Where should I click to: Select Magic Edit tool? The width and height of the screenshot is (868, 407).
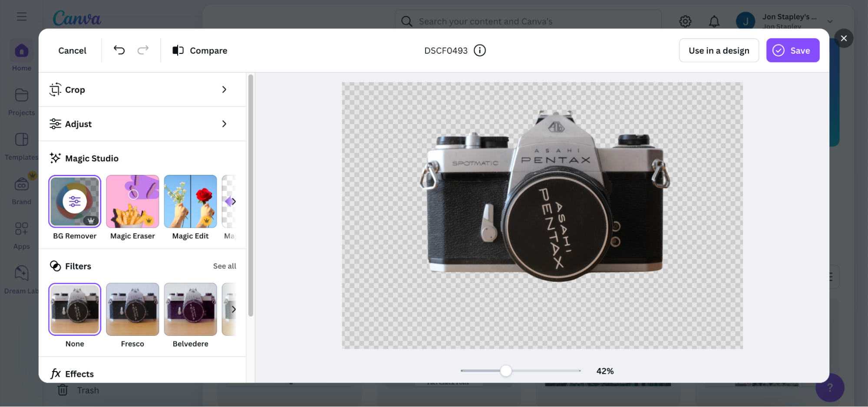click(x=190, y=201)
